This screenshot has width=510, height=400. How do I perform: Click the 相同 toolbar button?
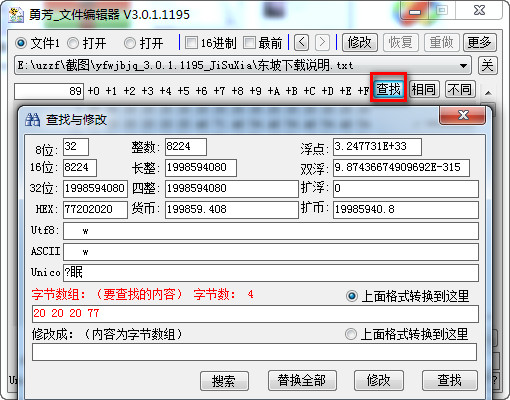coord(424,89)
